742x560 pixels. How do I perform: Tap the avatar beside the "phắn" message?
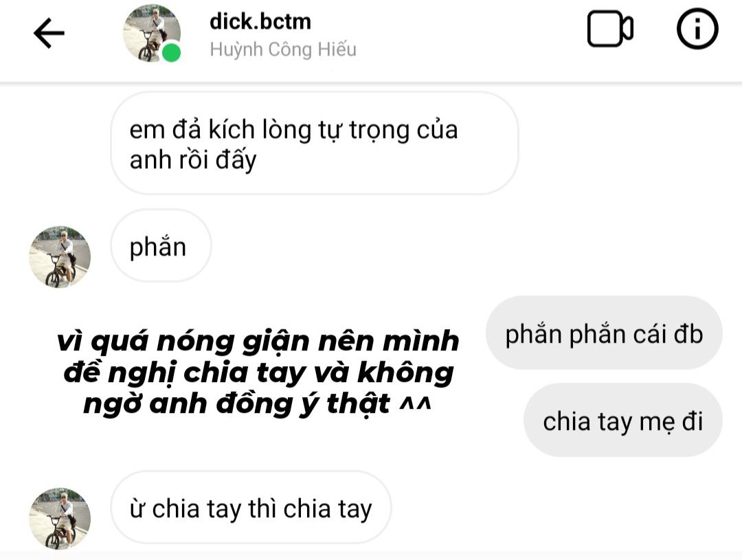60,256
